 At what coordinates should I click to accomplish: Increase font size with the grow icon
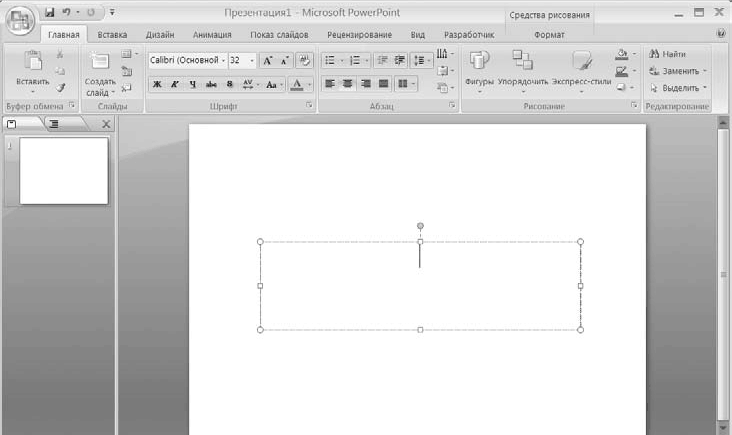pyautogui.click(x=268, y=61)
